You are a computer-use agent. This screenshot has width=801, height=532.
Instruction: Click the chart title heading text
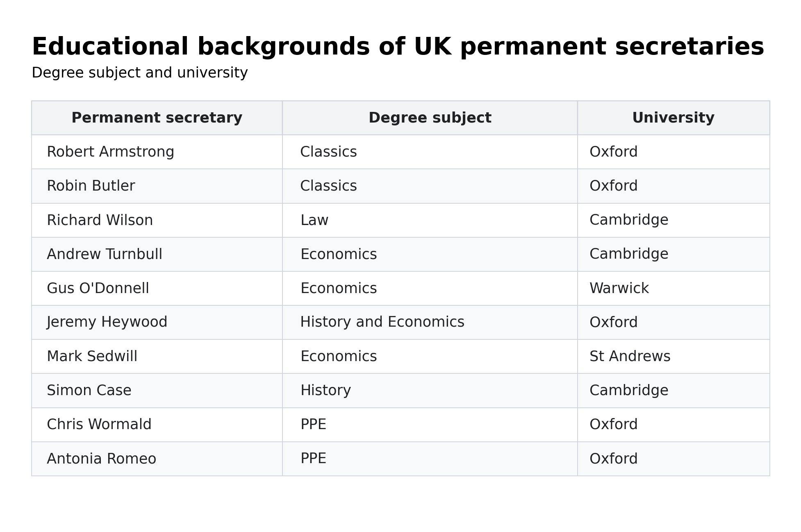tap(398, 47)
